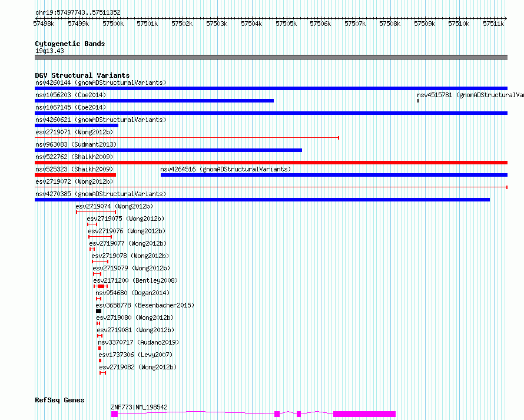Screen dimensions: 524x420
Task: Open esv2719080 (Wong2012b) variant
Action: 135,318
